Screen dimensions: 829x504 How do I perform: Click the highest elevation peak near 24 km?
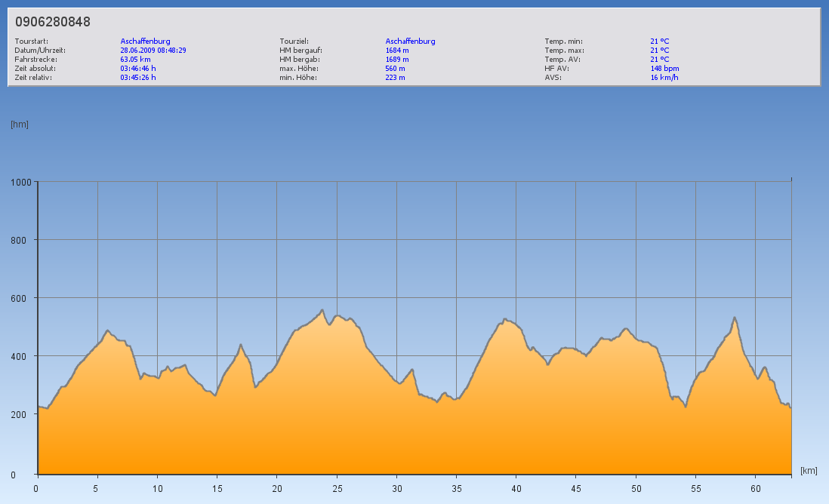[322, 310]
